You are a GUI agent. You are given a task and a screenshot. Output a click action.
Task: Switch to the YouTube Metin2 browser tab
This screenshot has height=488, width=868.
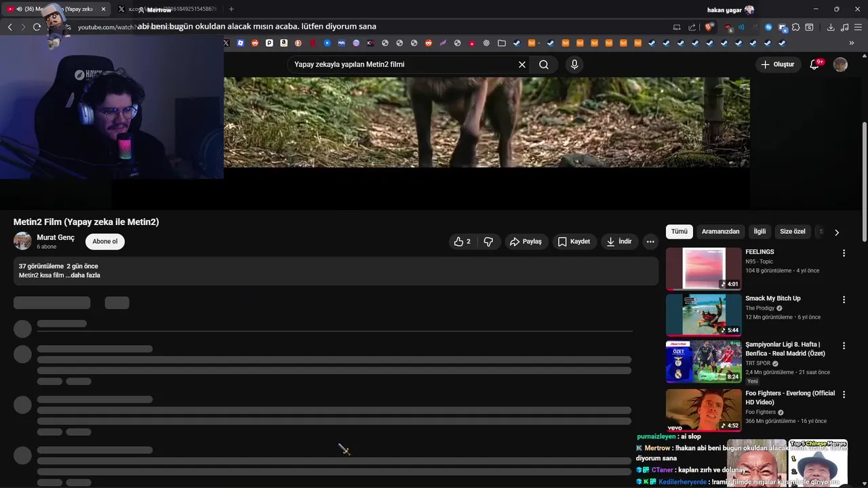pos(58,9)
